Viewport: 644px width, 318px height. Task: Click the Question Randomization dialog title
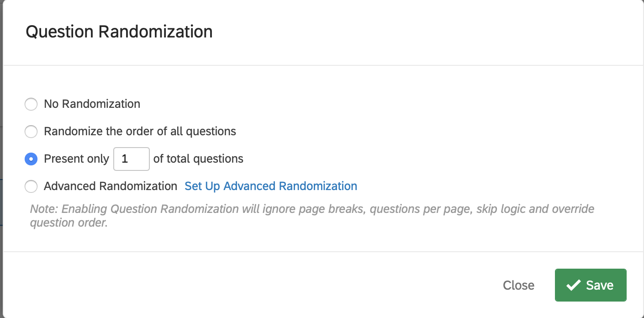point(119,32)
